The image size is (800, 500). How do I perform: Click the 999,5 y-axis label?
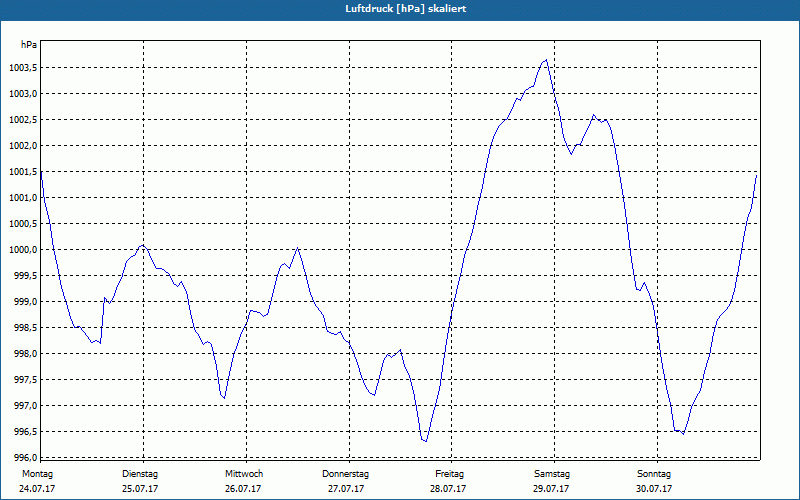(26, 276)
